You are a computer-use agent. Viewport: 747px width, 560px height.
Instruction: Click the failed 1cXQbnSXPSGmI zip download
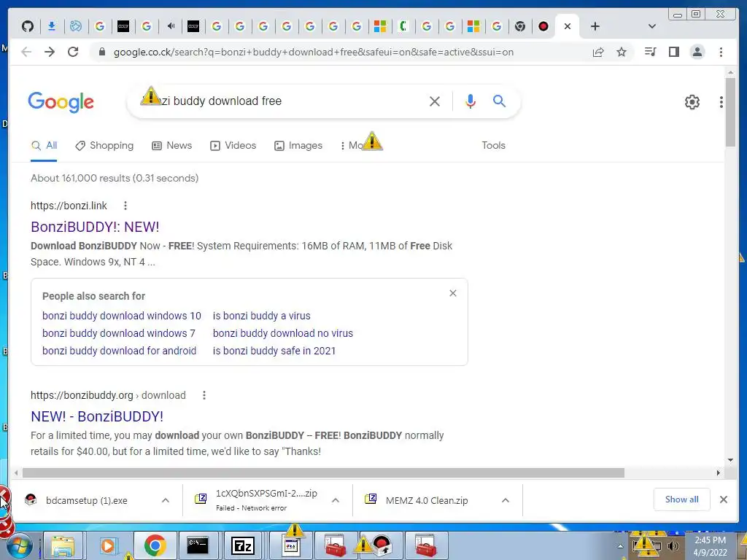[256, 500]
